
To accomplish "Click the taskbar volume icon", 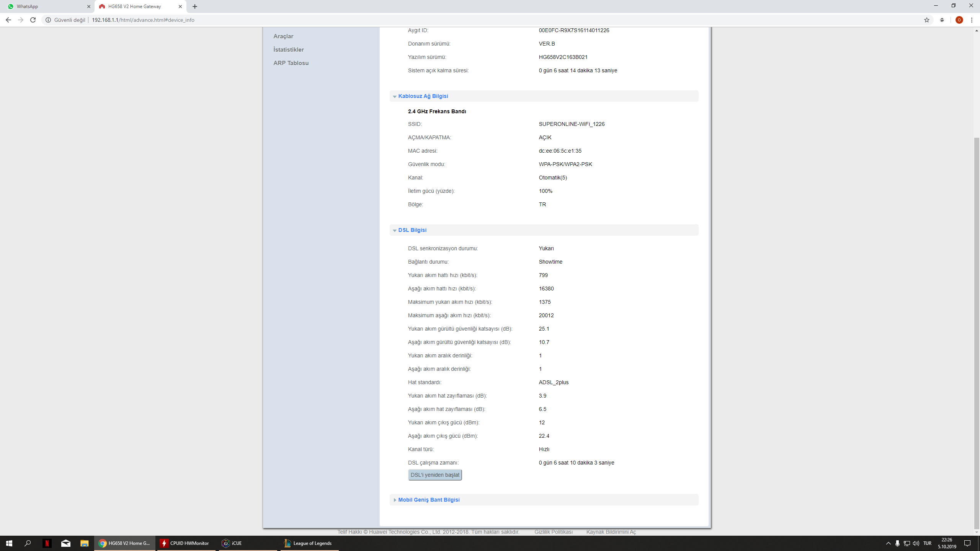I will pos(916,543).
